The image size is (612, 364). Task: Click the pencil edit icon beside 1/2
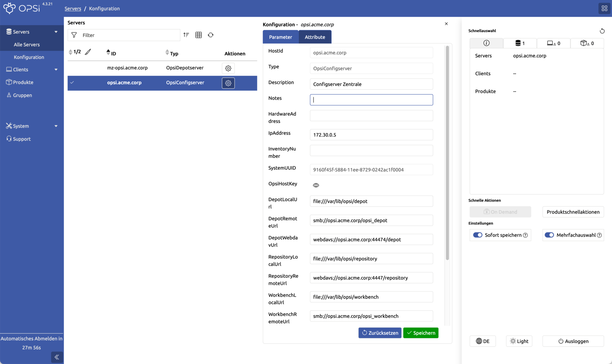[88, 52]
